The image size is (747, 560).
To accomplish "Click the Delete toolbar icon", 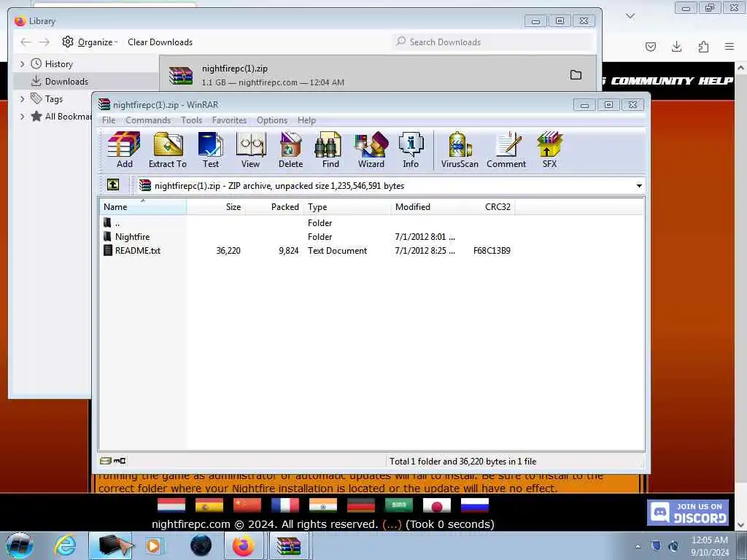I will click(x=290, y=150).
